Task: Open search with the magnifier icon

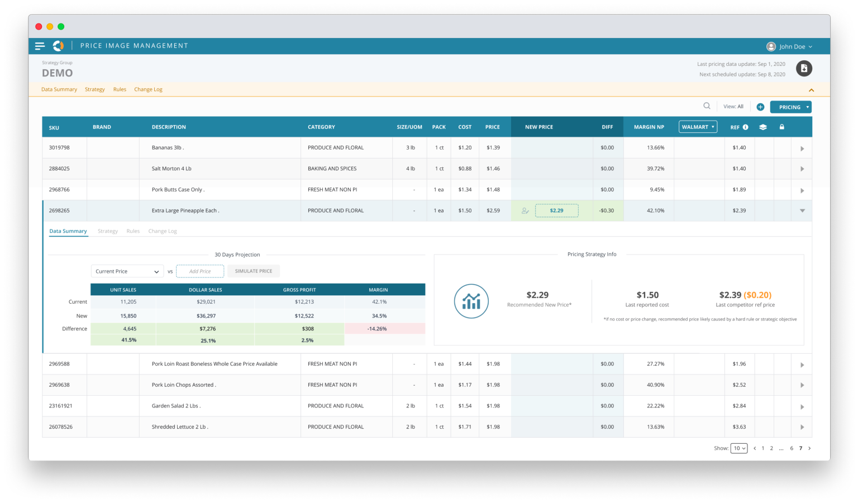Action: click(x=707, y=106)
